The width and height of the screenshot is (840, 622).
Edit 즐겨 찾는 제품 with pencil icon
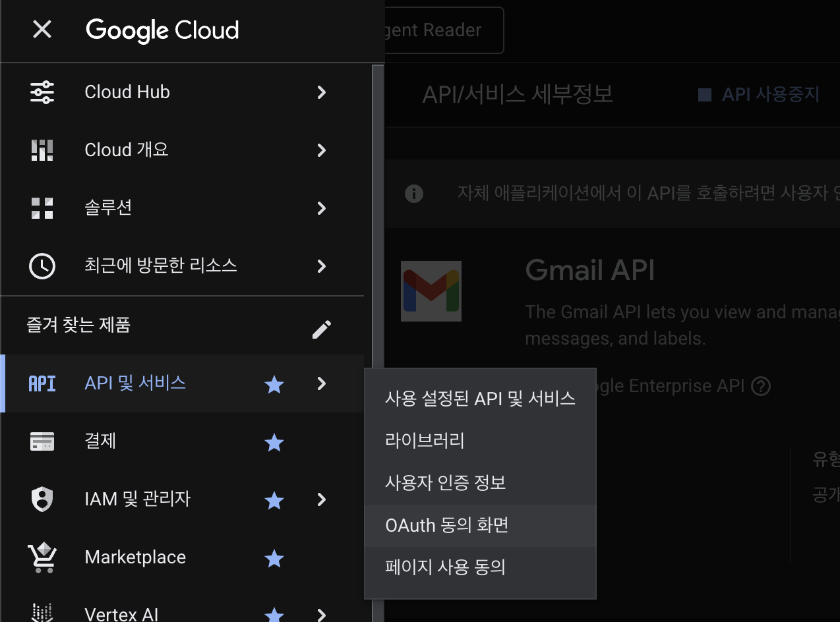(x=322, y=329)
